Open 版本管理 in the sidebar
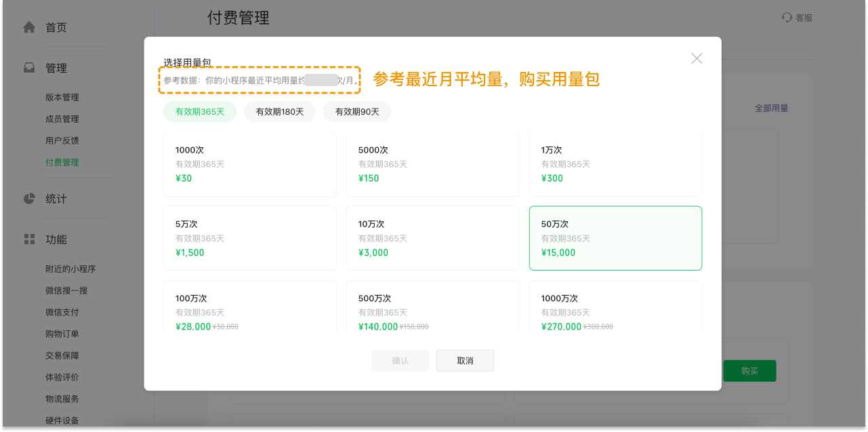The image size is (868, 432). 62,98
